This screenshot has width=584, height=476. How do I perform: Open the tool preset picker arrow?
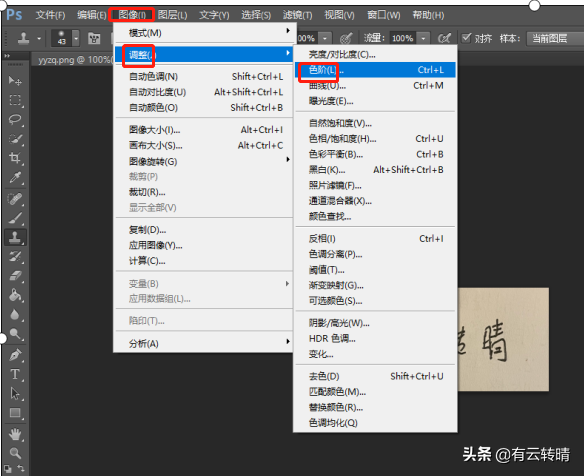point(39,38)
